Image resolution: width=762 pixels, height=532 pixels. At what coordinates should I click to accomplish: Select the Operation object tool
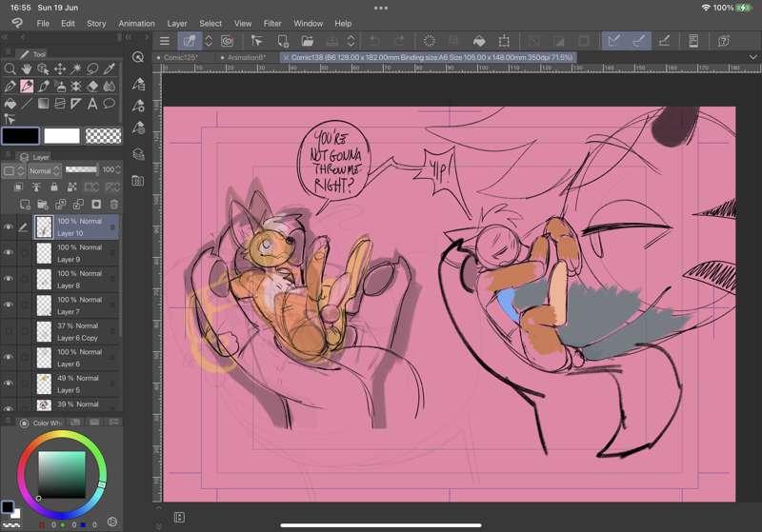tap(43, 69)
